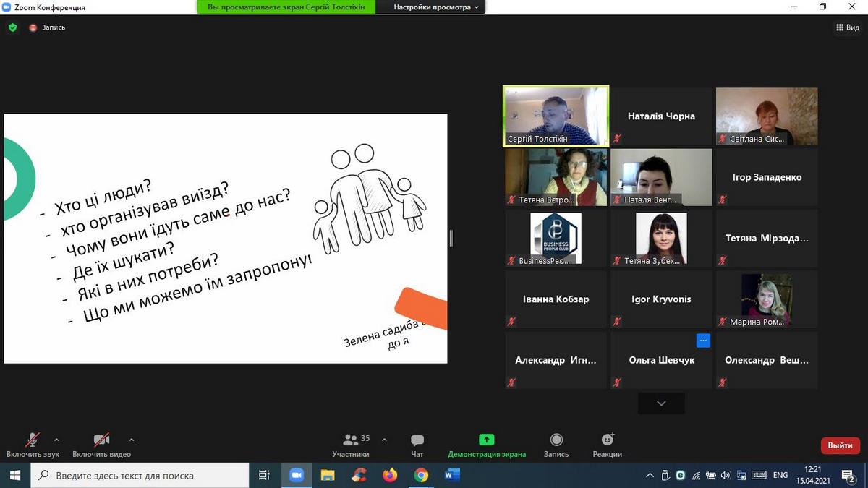Image resolution: width=868 pixels, height=488 pixels.
Task: Open the Participants panel icon
Action: point(351,440)
